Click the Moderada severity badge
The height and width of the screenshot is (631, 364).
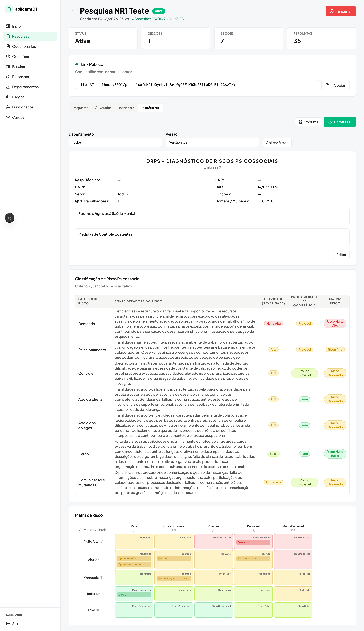[273, 482]
